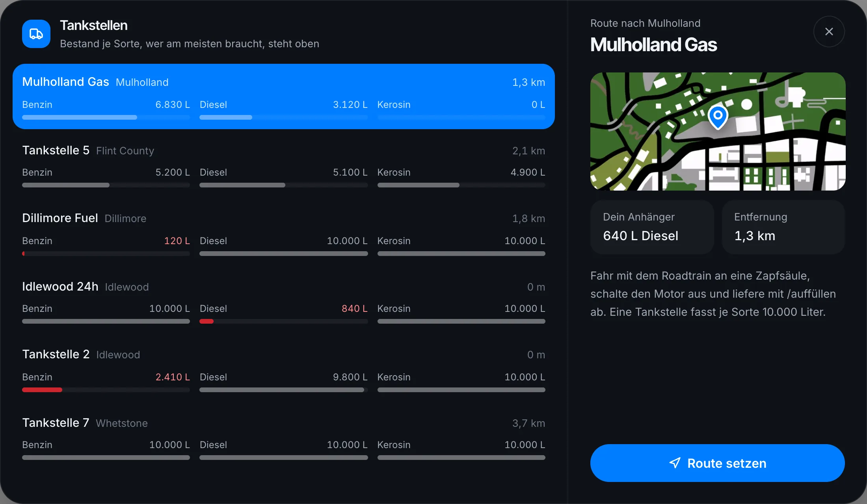The image size is (867, 504).
Task: Click the 2.410 L Benzin value
Action: pos(173,377)
